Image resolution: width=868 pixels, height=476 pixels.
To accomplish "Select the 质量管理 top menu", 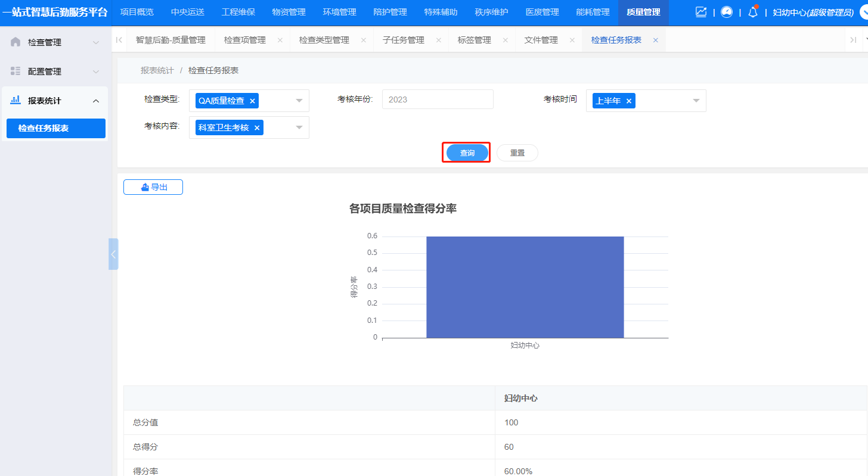I will [643, 13].
